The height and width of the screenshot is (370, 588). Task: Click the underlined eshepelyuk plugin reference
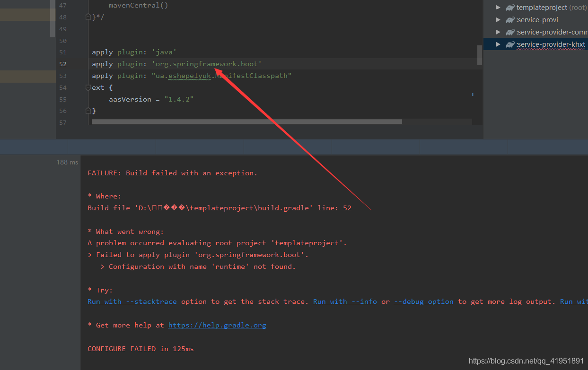(x=189, y=76)
